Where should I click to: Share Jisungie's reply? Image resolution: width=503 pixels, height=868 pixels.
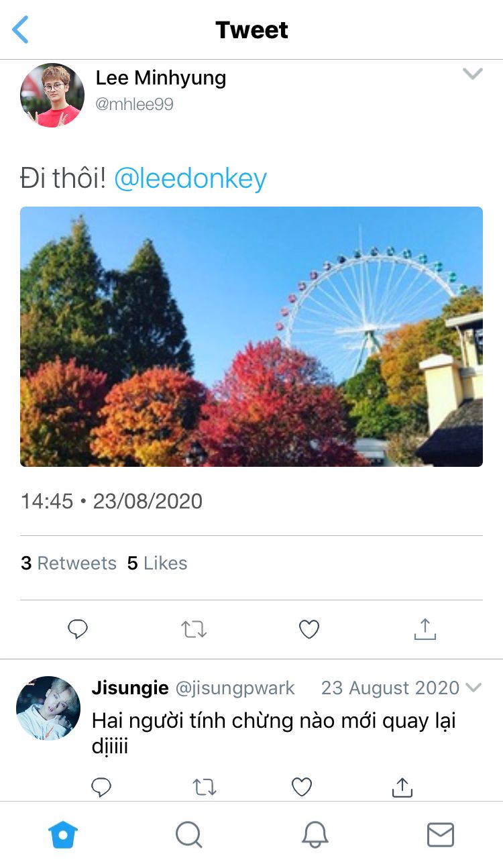click(x=402, y=787)
